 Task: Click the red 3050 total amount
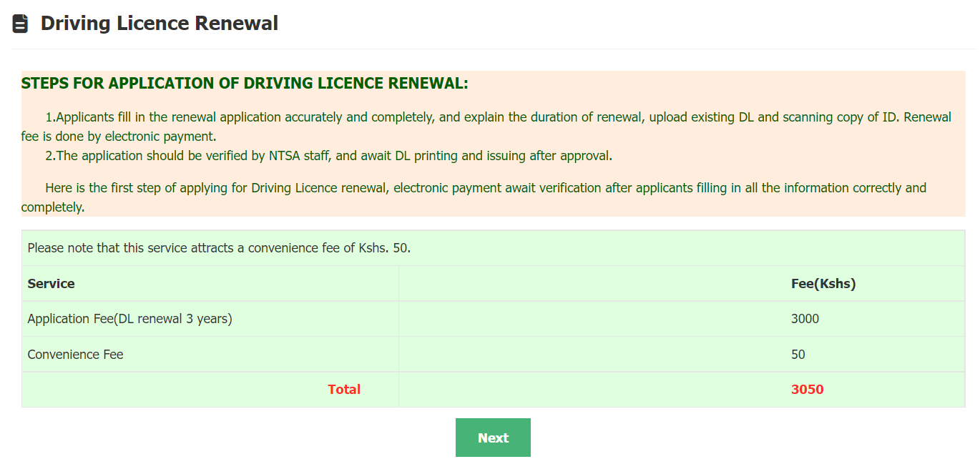pos(808,390)
